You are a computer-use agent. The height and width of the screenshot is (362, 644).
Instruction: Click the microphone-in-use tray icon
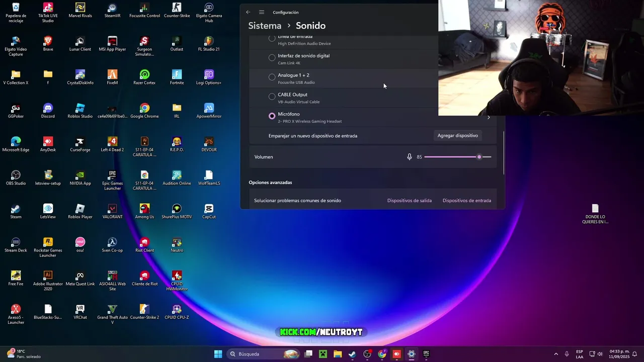pyautogui.click(x=567, y=354)
